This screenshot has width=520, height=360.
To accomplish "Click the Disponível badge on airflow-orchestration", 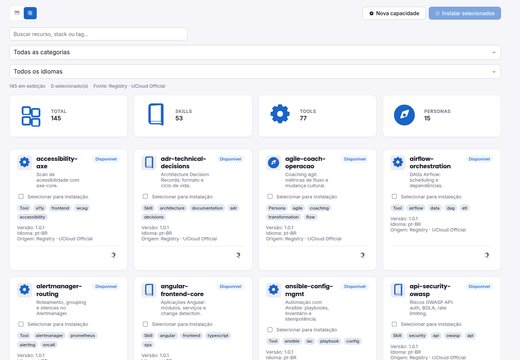I will [x=479, y=159].
